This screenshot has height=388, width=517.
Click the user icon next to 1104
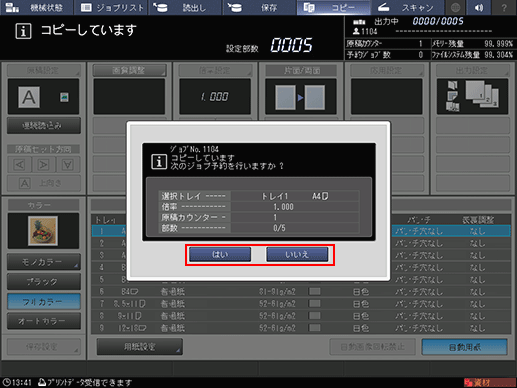(x=356, y=31)
